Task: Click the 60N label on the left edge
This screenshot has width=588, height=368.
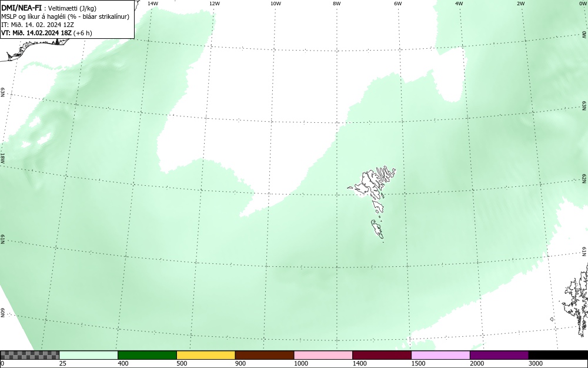Action: (2, 313)
